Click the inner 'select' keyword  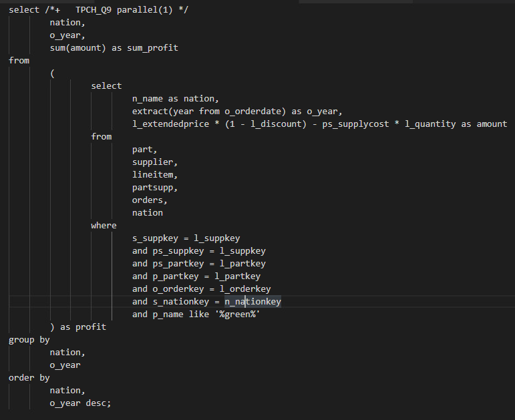[106, 86]
